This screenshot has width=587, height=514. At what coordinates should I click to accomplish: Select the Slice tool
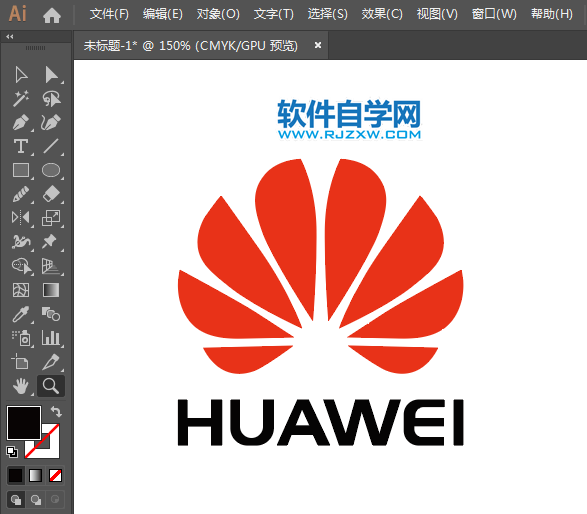pyautogui.click(x=51, y=362)
